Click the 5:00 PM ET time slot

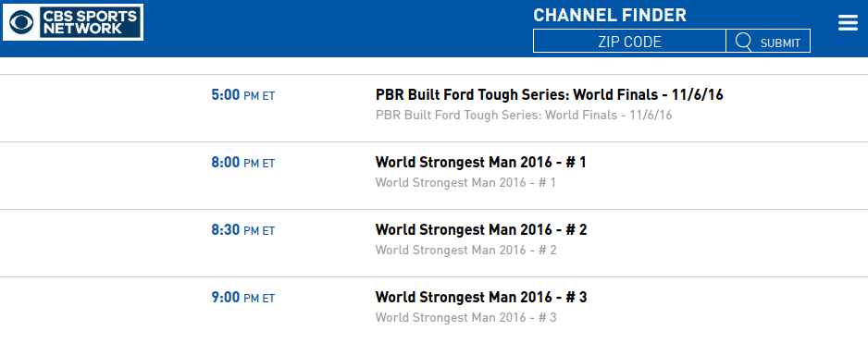click(243, 95)
